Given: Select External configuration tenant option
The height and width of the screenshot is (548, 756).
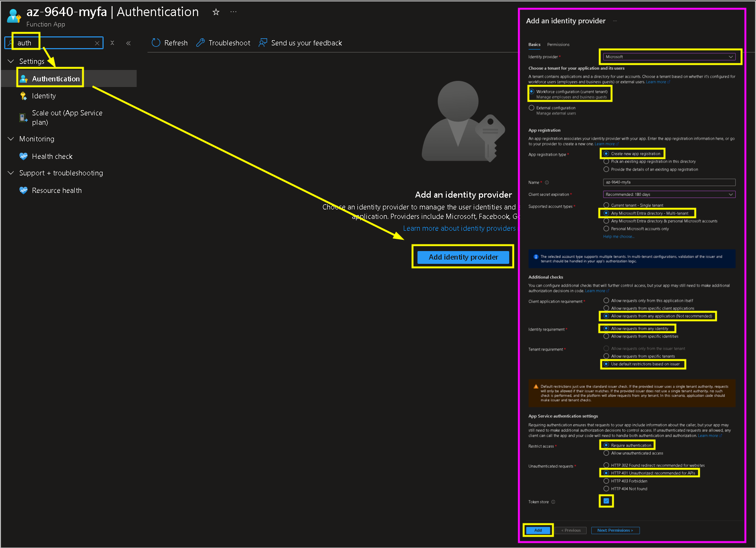Looking at the screenshot, I should coord(532,108).
